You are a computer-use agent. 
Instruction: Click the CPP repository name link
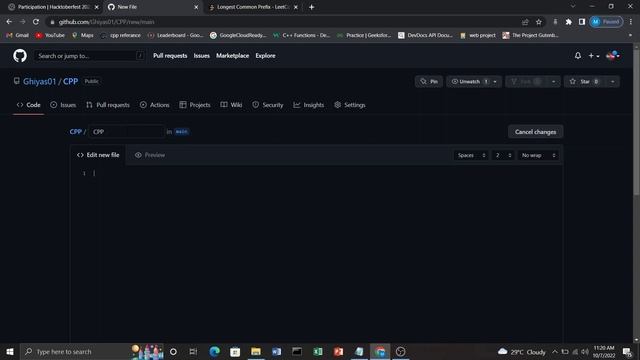click(70, 82)
